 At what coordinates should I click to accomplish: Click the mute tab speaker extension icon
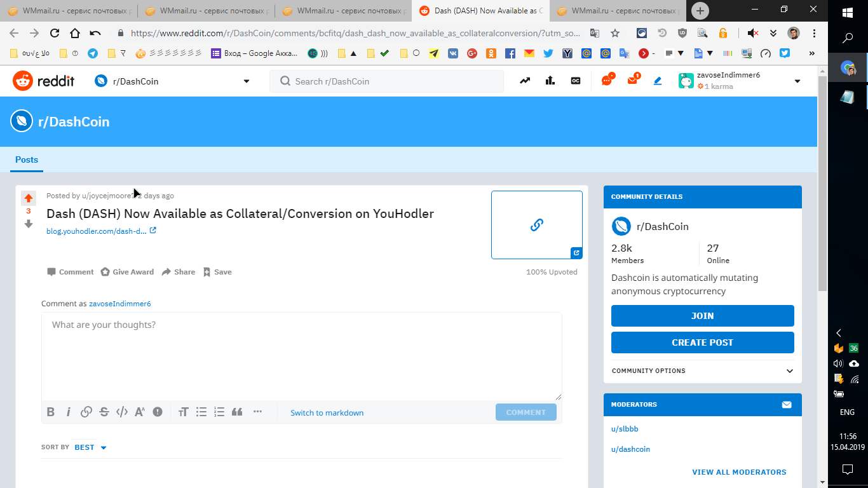[x=753, y=33]
